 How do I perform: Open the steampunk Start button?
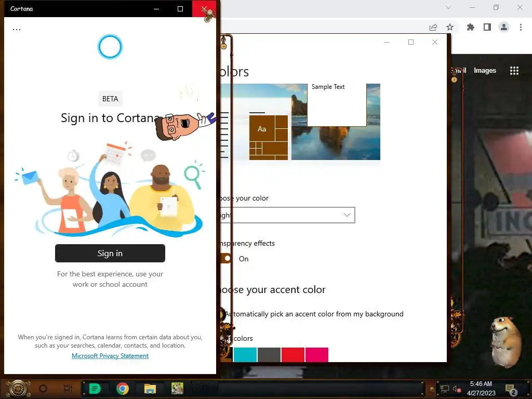tap(17, 389)
